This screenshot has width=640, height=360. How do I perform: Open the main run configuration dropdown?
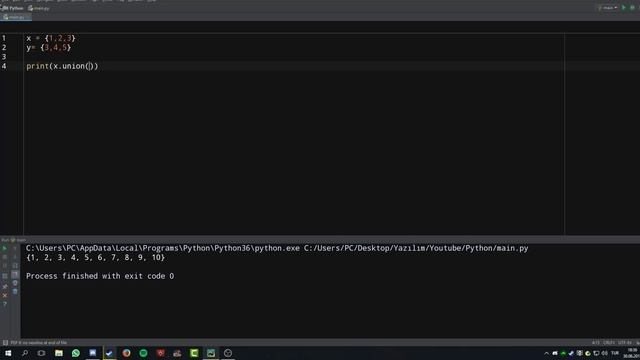[x=608, y=8]
